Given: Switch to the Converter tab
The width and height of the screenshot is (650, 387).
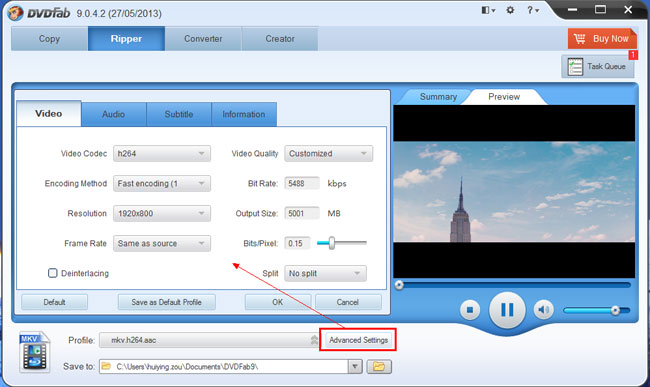Looking at the screenshot, I should click(x=203, y=39).
